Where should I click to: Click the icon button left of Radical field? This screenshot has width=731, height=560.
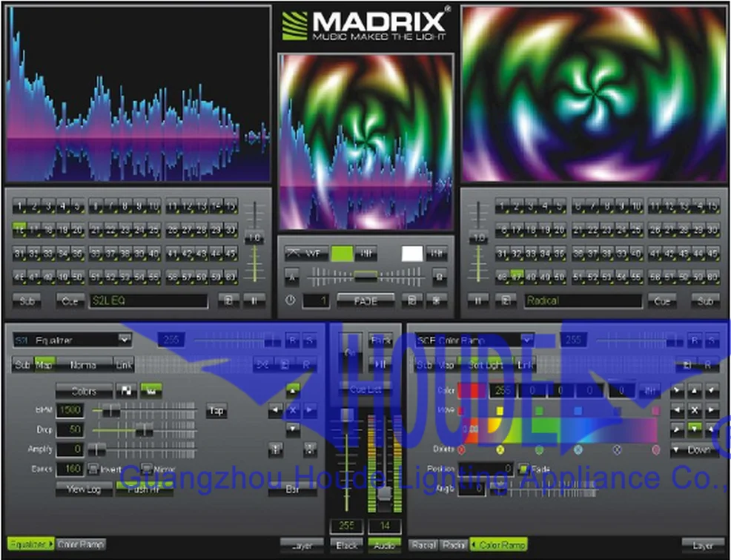tap(506, 300)
